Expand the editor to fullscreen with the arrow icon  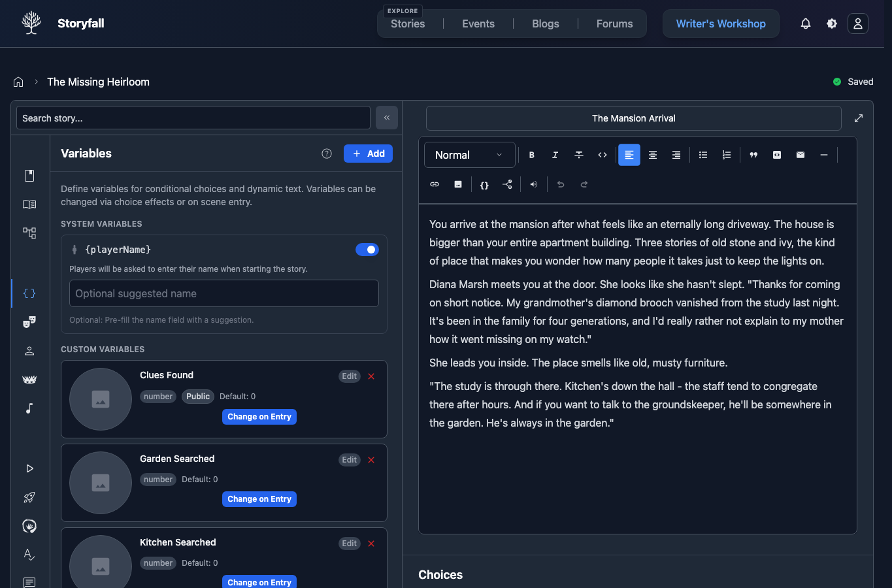[859, 118]
